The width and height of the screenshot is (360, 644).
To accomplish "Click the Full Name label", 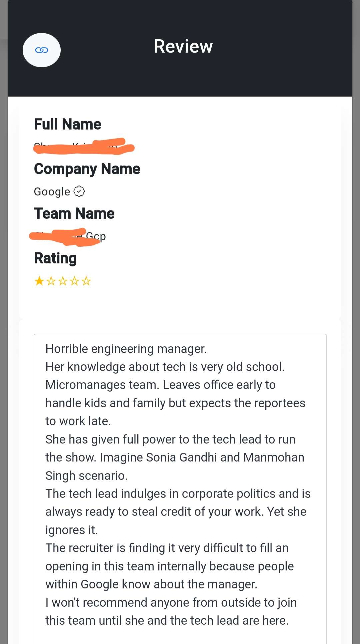I will pyautogui.click(x=68, y=124).
